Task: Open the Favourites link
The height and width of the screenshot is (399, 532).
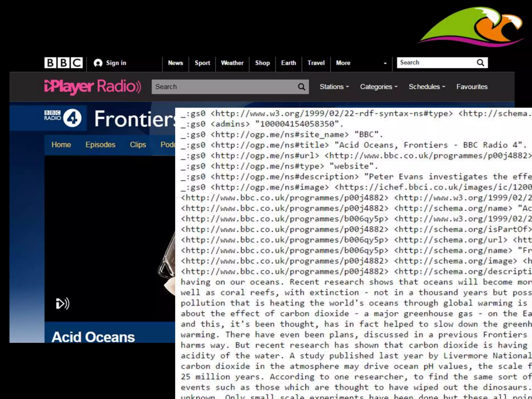Action: tap(472, 87)
